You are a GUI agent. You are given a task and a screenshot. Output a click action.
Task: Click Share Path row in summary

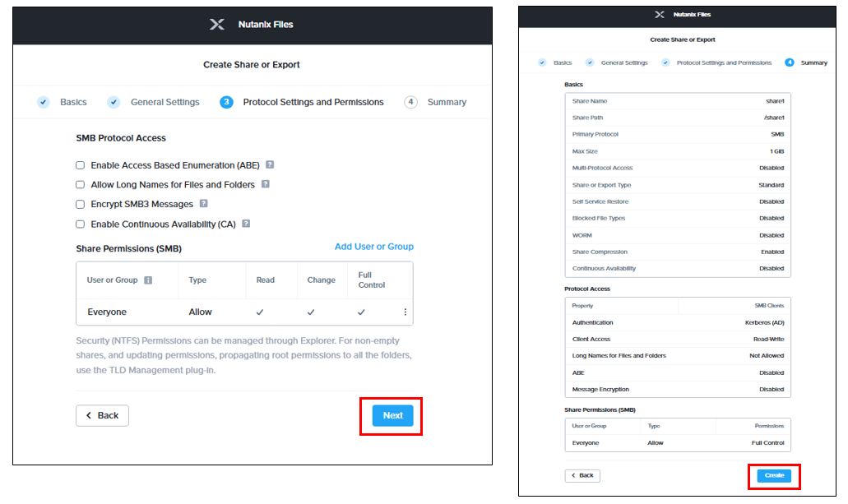[x=678, y=118]
